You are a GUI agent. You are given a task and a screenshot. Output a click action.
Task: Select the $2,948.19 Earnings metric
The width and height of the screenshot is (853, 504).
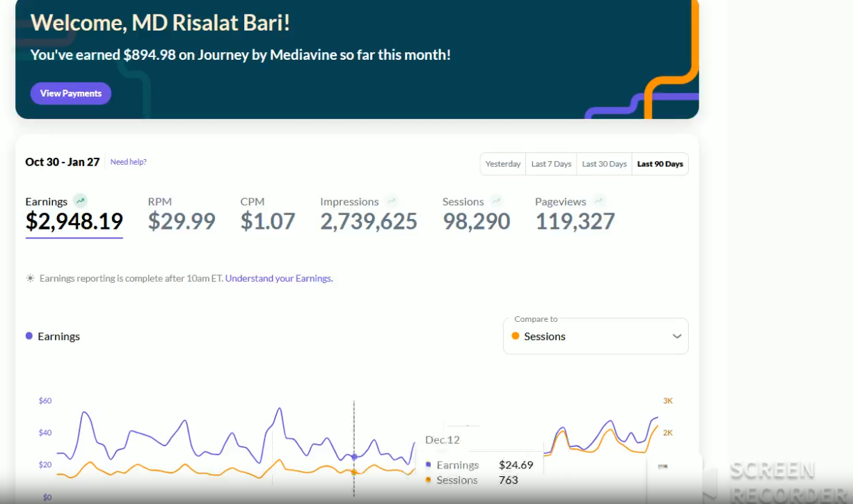(74, 214)
